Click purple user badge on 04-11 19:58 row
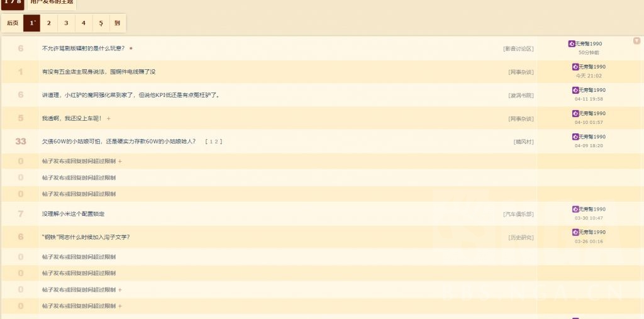 [575, 90]
